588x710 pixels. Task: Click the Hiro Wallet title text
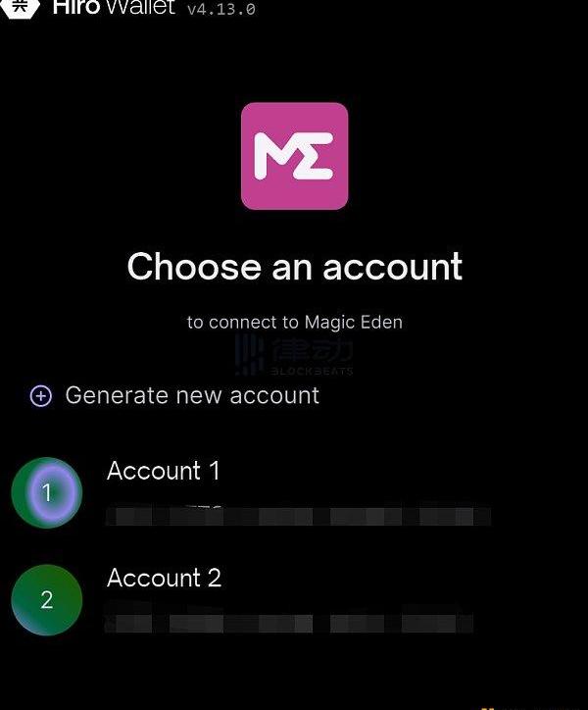click(114, 7)
